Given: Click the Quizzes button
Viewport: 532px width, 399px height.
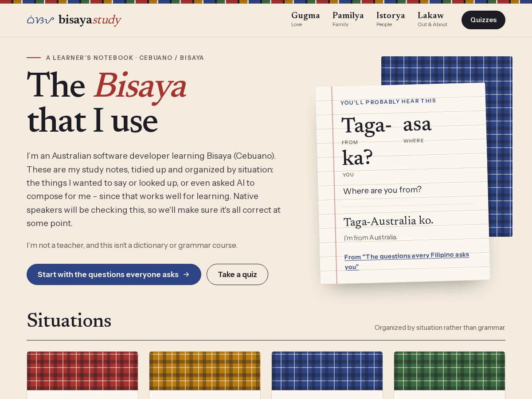Looking at the screenshot, I should tap(483, 20).
